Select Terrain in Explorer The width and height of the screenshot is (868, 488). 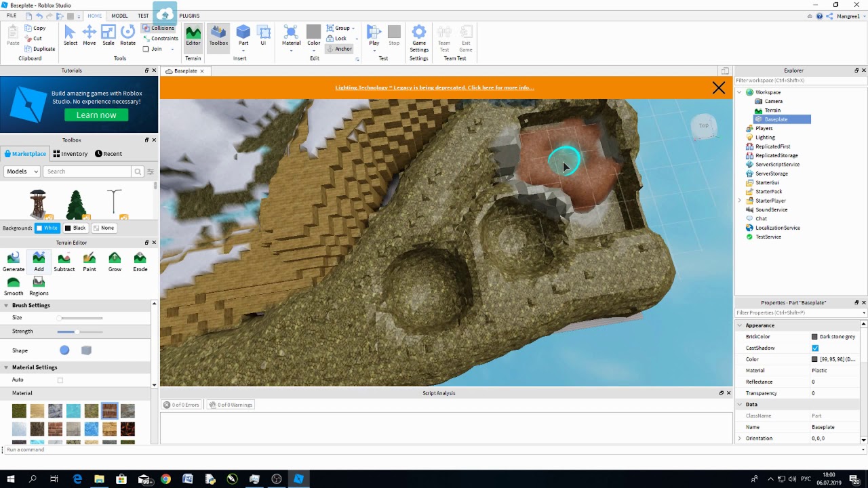coord(772,110)
